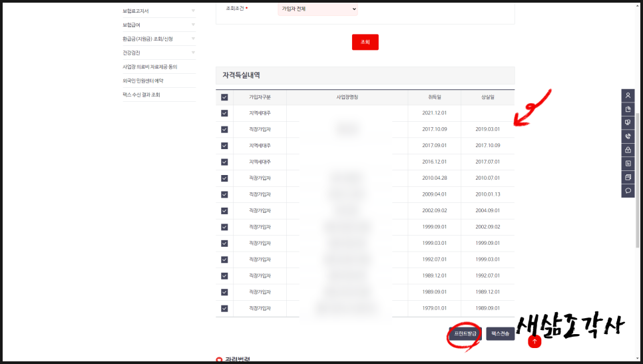Image resolution: width=643 pixels, height=364 pixels.
Task: Open the 보험급여 menu item
Action: point(131,25)
